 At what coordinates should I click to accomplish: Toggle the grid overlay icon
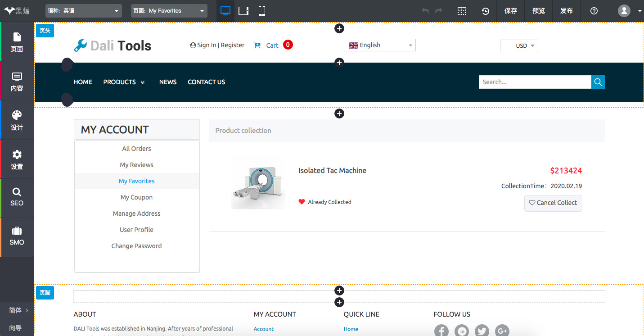[462, 11]
